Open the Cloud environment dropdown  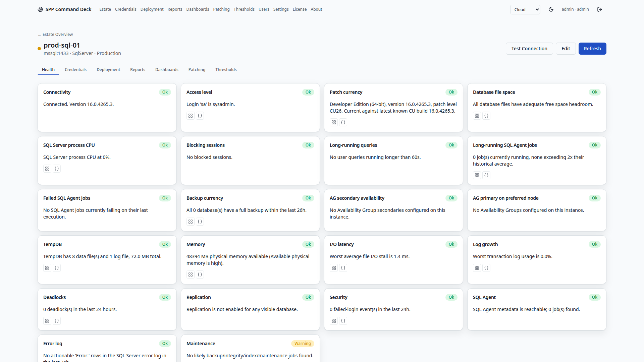tap(525, 9)
